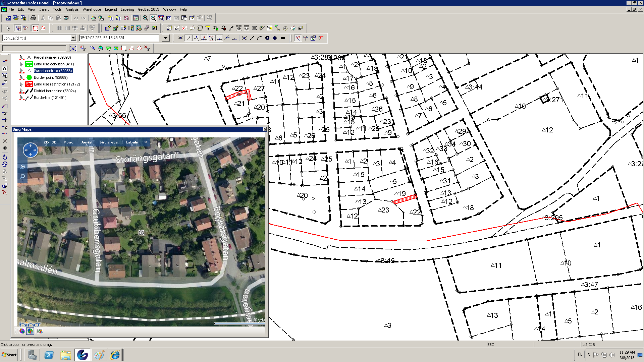
Task: Collapse Bing Maps navigation bar chevrons
Action: pos(146,142)
